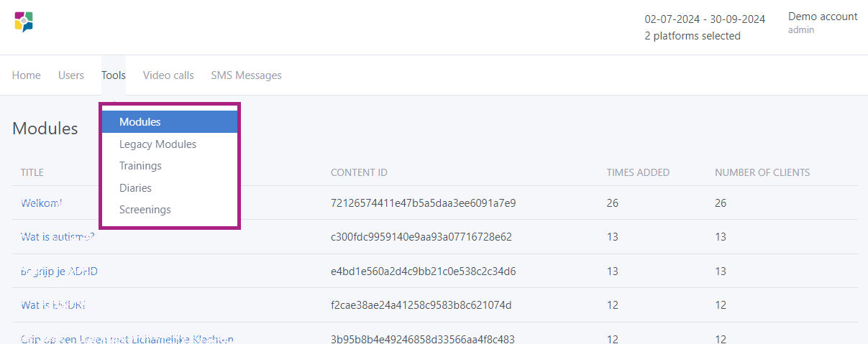This screenshot has width=868, height=344.
Task: Open 'Wat is autisme?' module link
Action: click(x=58, y=237)
